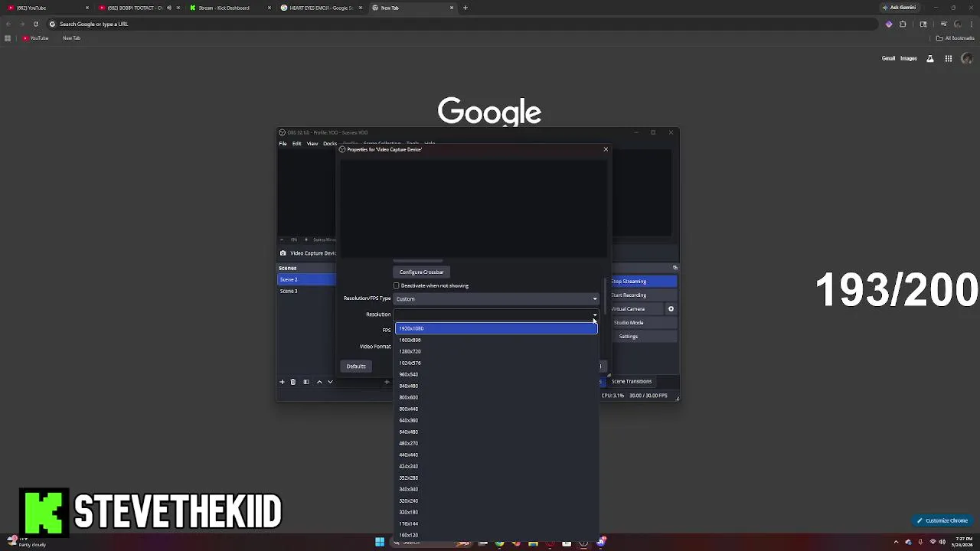Start the Virtual Camera in OBS
The height and width of the screenshot is (551, 980).
[635, 308]
